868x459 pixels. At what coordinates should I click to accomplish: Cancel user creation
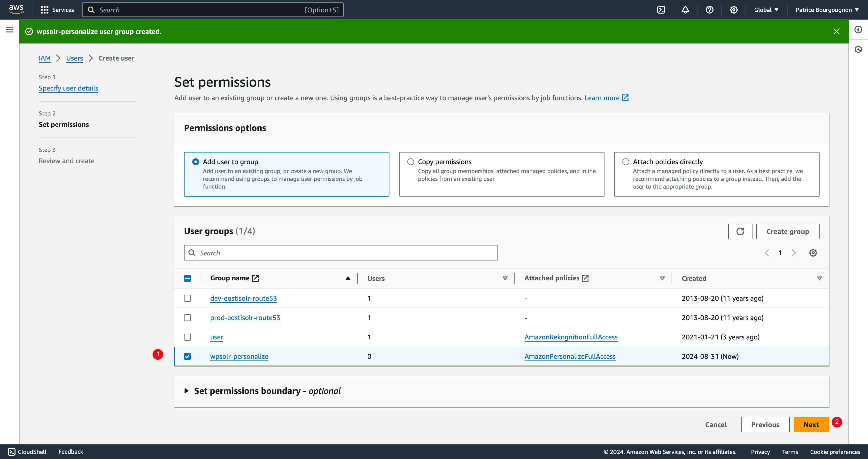(716, 425)
